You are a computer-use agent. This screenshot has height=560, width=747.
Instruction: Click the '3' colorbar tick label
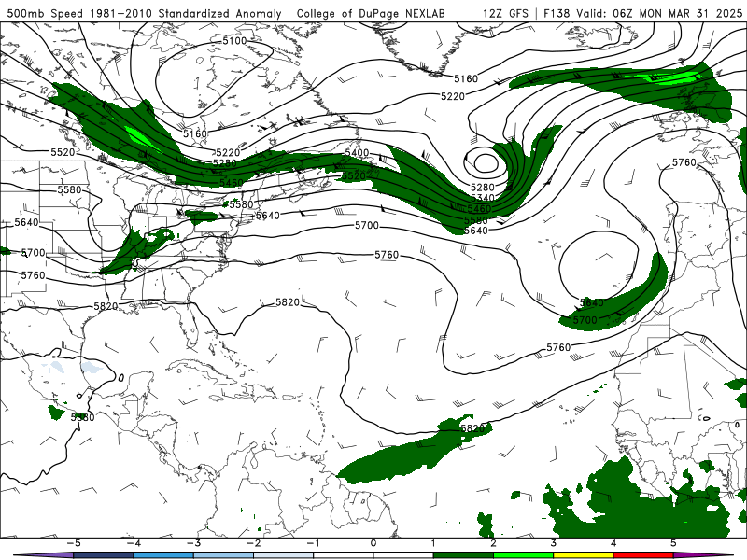553,543
